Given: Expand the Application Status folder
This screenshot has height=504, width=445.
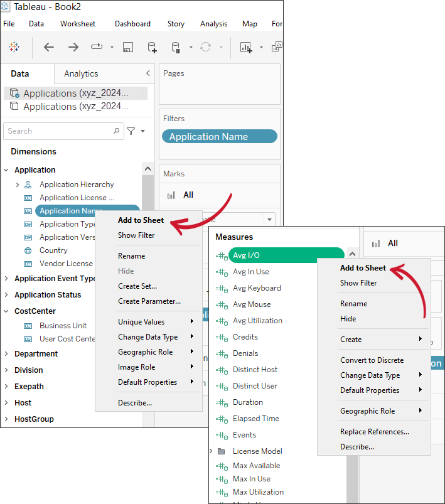Looking at the screenshot, I should pos(6,294).
